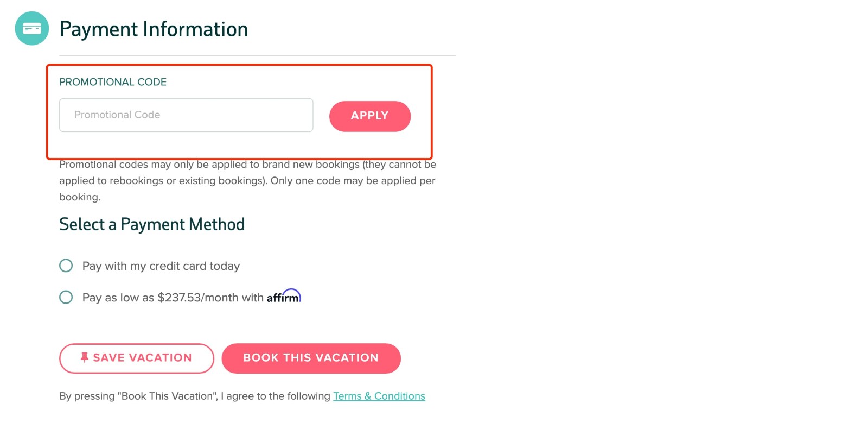This screenshot has width=868, height=435.
Task: Click the Terms agreement sentence text
Action: [x=195, y=396]
